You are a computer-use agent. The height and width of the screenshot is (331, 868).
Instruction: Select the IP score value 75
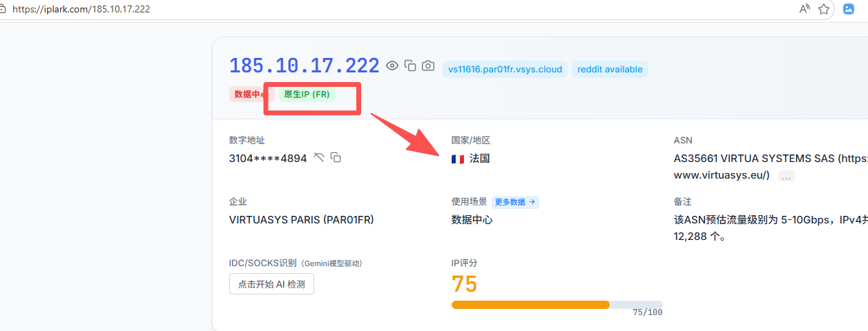pos(465,284)
